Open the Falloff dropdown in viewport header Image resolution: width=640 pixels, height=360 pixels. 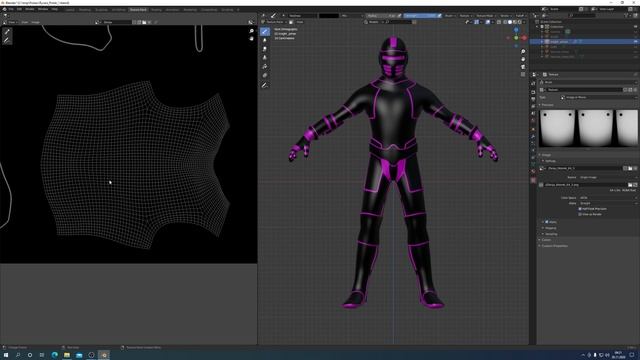click(521, 16)
